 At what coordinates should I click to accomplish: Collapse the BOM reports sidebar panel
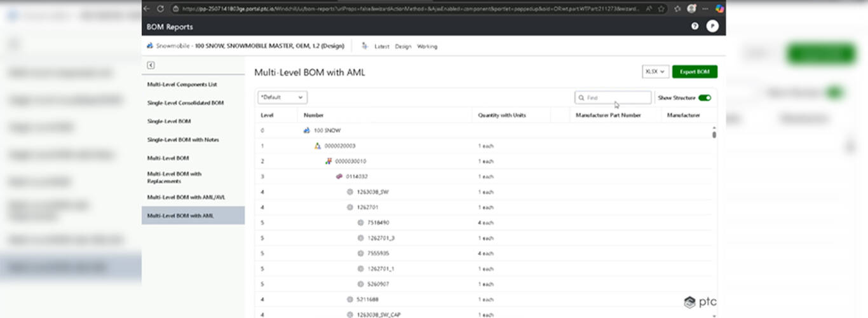click(x=151, y=65)
